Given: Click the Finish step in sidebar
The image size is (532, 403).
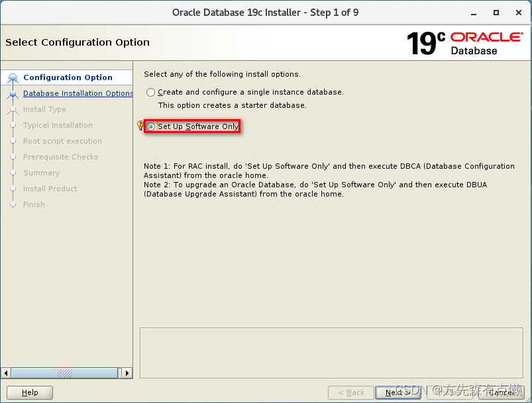Looking at the screenshot, I should click(34, 204).
